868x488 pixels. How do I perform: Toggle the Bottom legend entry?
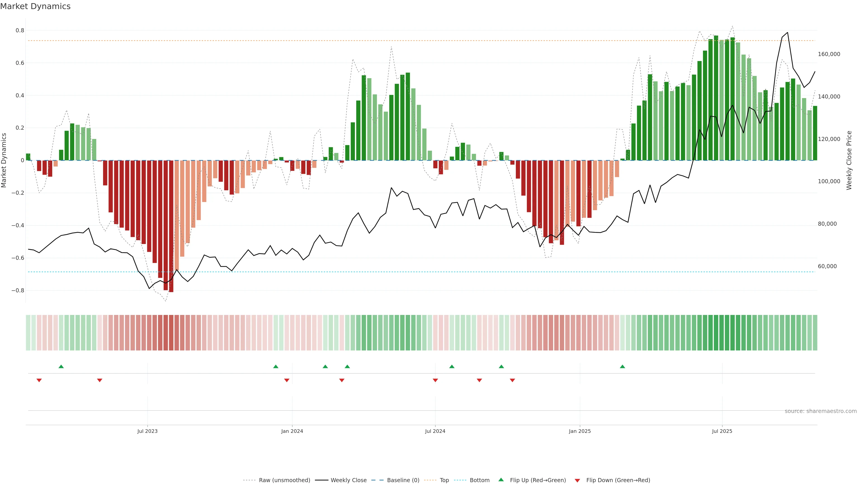pyautogui.click(x=479, y=480)
